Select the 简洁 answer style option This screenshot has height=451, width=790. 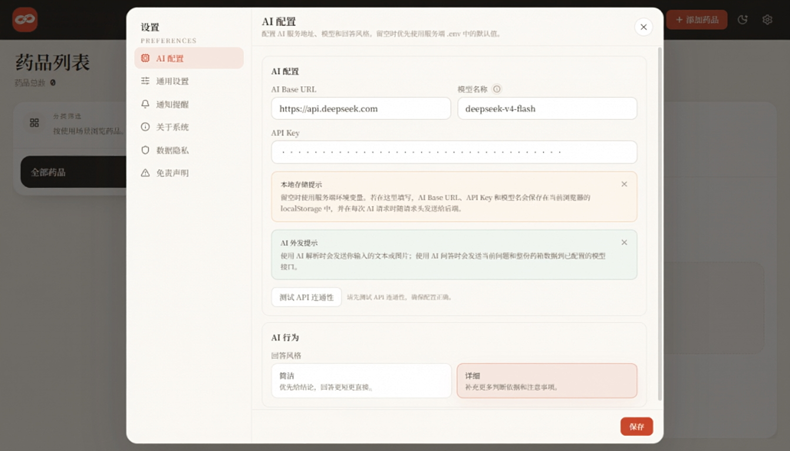tap(361, 381)
